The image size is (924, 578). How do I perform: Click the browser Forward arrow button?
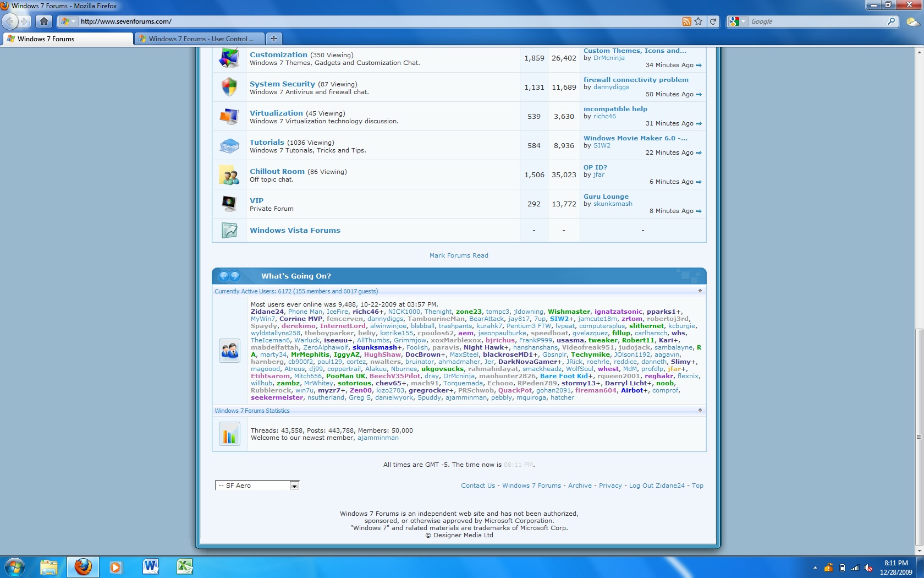click(24, 21)
